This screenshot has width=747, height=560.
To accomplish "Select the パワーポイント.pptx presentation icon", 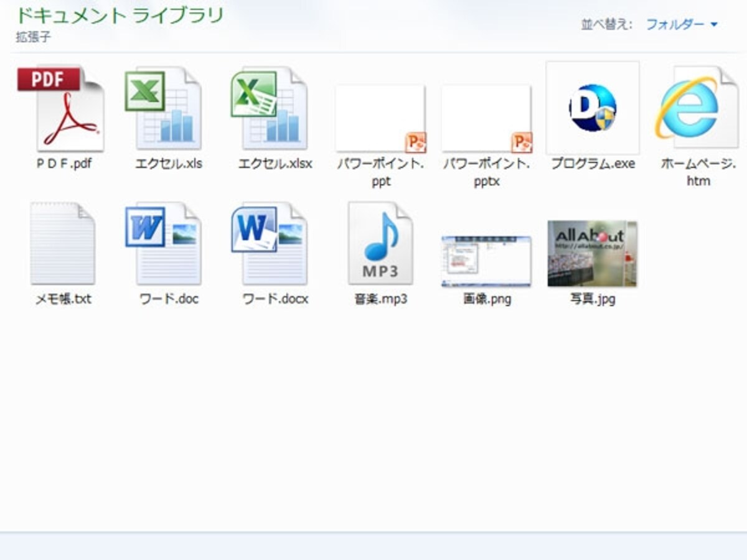I will [487, 119].
